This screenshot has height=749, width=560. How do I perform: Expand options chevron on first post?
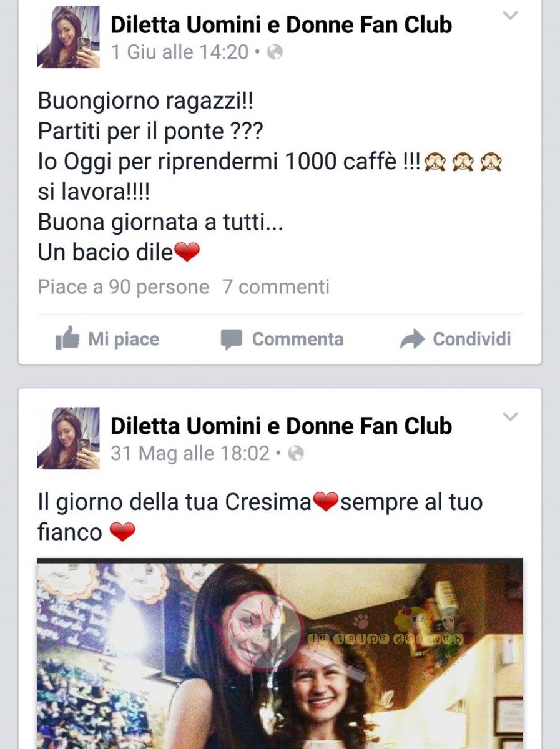[511, 16]
